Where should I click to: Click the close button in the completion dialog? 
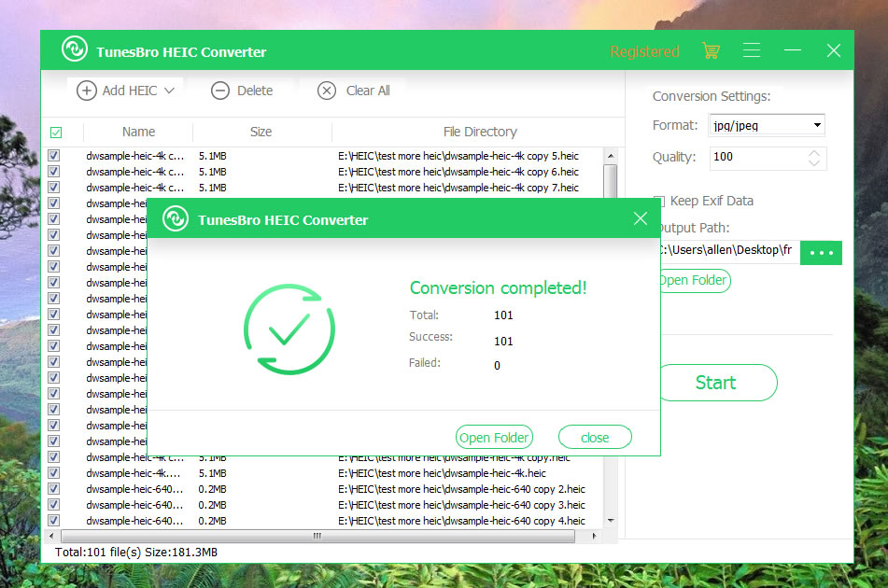pos(595,438)
